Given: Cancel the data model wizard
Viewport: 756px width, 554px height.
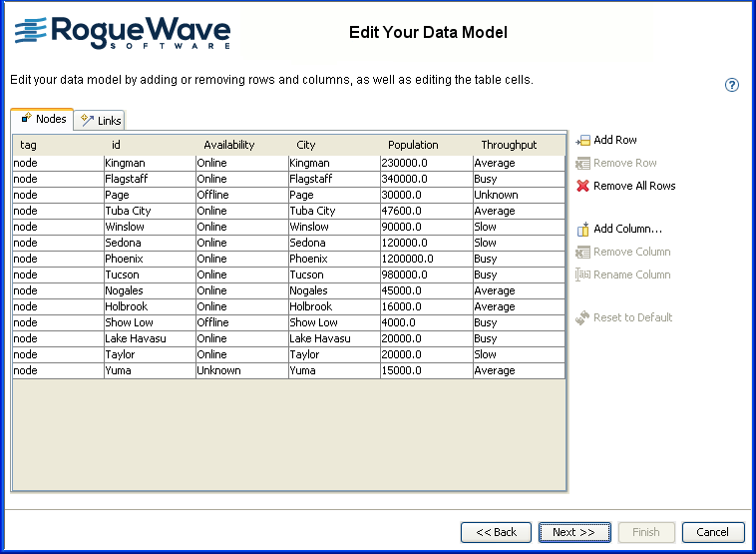Looking at the screenshot, I should click(x=712, y=532).
